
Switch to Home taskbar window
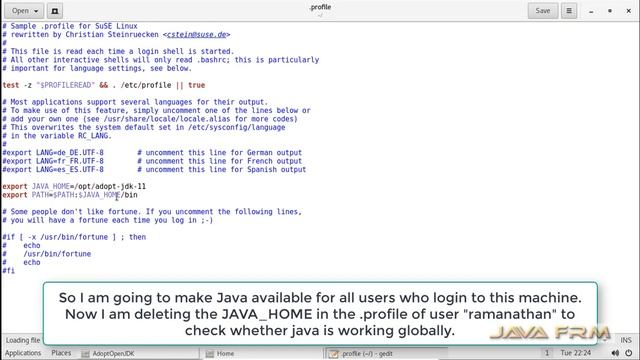click(x=261, y=353)
